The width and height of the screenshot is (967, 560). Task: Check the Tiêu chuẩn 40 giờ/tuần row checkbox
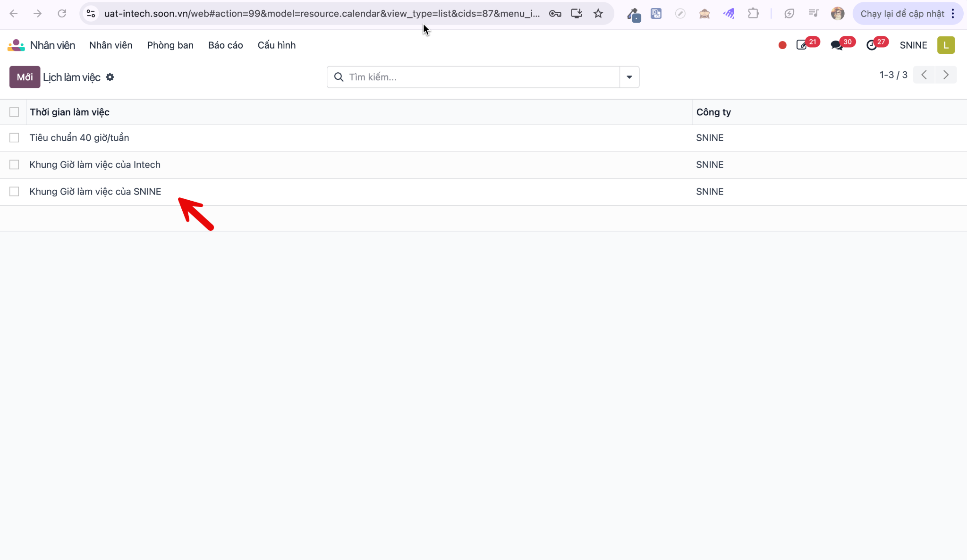(14, 137)
